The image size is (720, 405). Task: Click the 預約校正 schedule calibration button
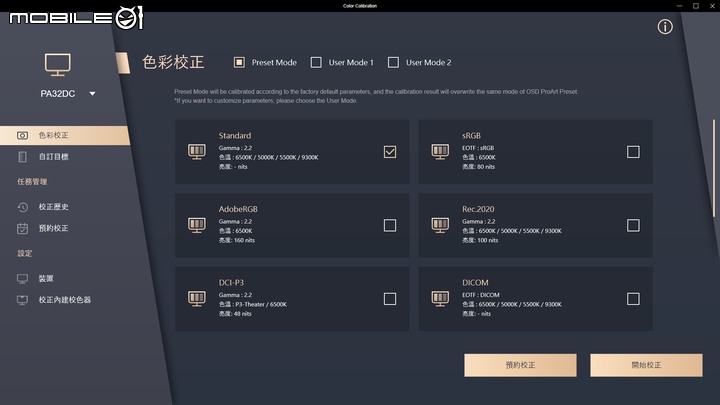point(520,365)
